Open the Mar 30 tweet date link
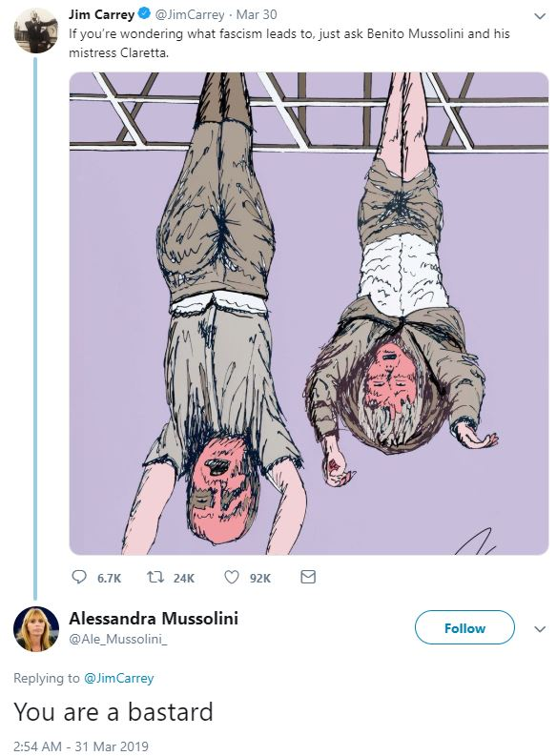The height and width of the screenshot is (756, 557). (x=257, y=15)
